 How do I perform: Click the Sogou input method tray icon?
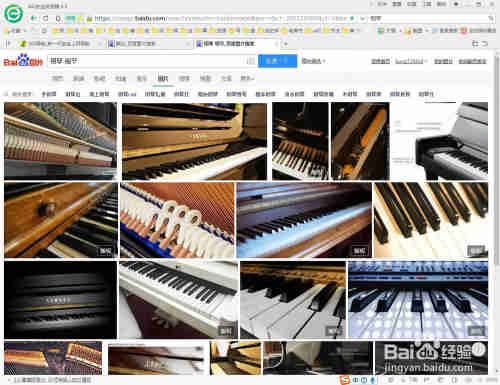click(344, 380)
